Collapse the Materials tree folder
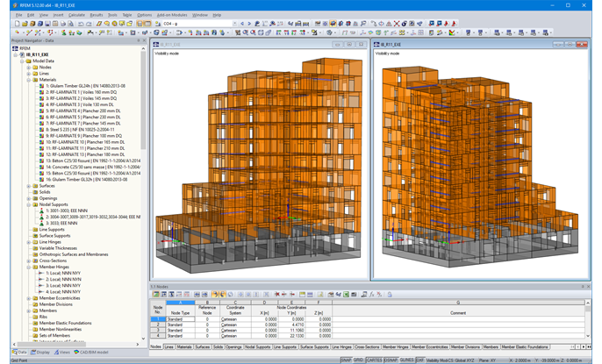Image resolution: width=602 pixels, height=364 pixels. pos(28,80)
